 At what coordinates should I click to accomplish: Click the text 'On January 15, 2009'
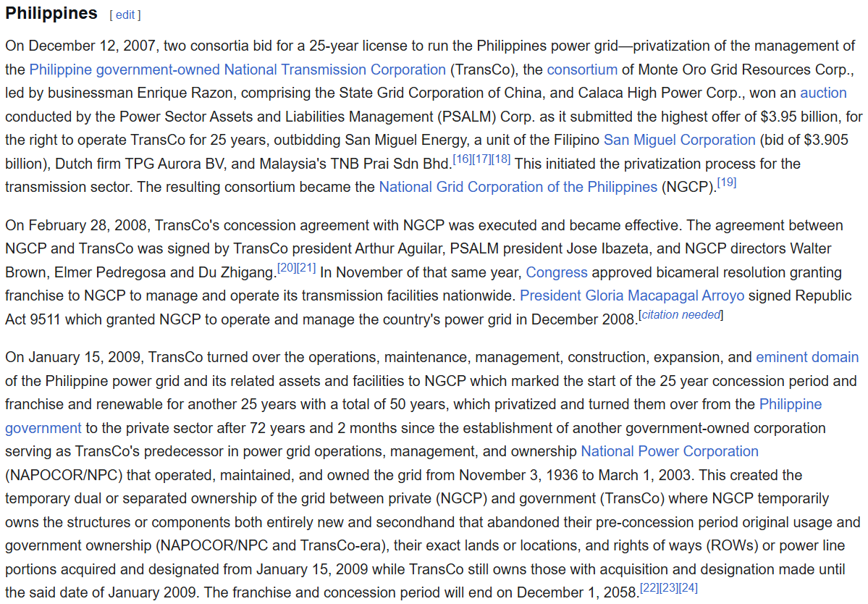pos(73,357)
